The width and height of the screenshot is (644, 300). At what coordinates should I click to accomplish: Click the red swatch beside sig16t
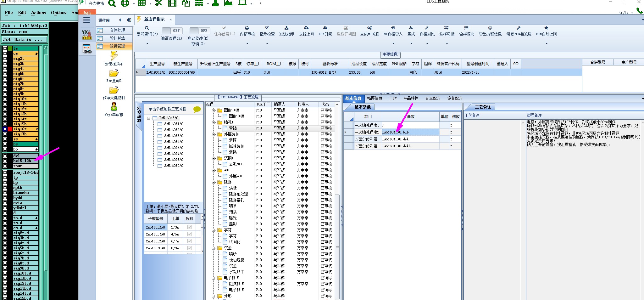(10, 129)
